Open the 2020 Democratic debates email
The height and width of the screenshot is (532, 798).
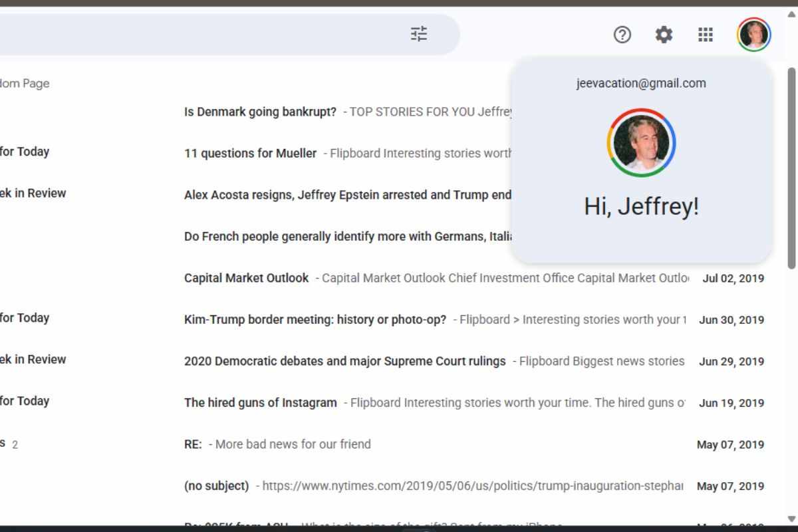(x=345, y=361)
